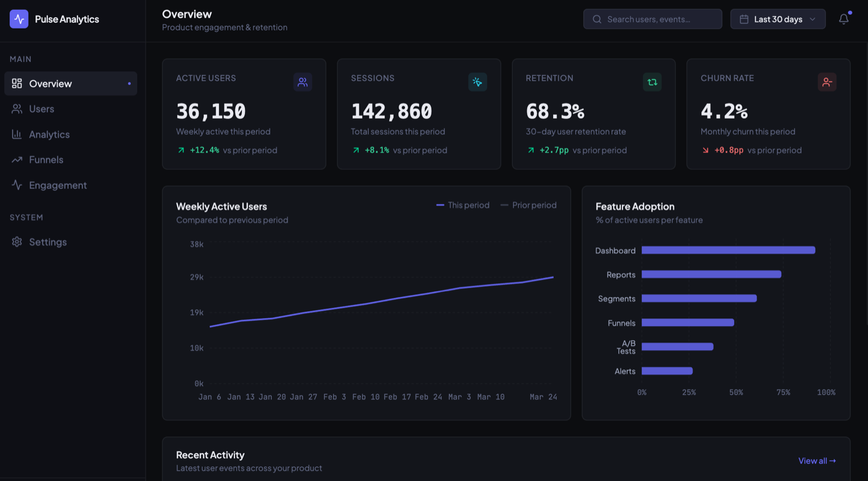Viewport: 868px width, 481px height.
Task: Open the Settings page in sidebar
Action: pos(71,242)
